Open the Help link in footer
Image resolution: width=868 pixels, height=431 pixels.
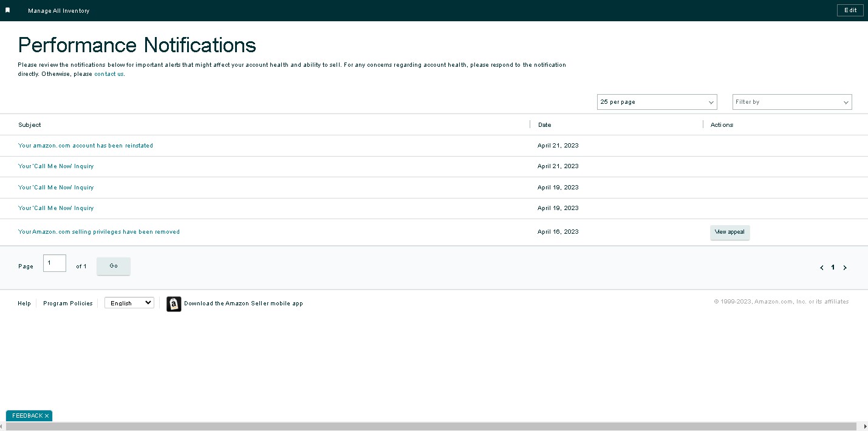(24, 304)
